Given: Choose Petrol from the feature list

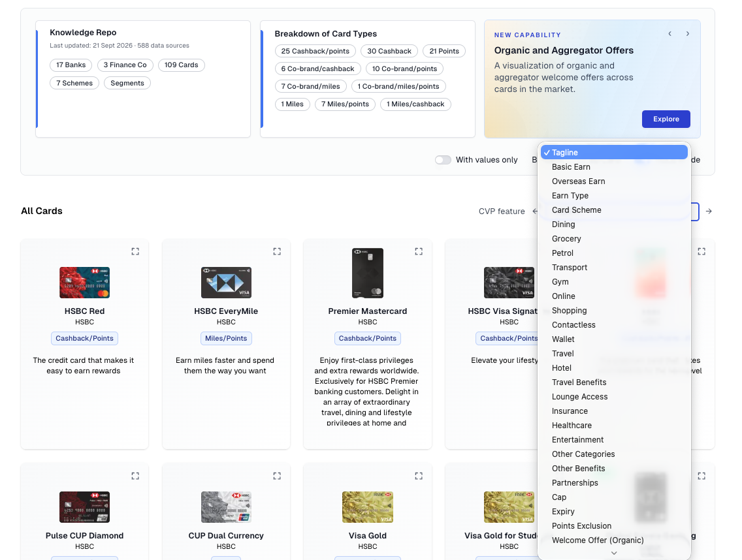Looking at the screenshot, I should pyautogui.click(x=614, y=253).
